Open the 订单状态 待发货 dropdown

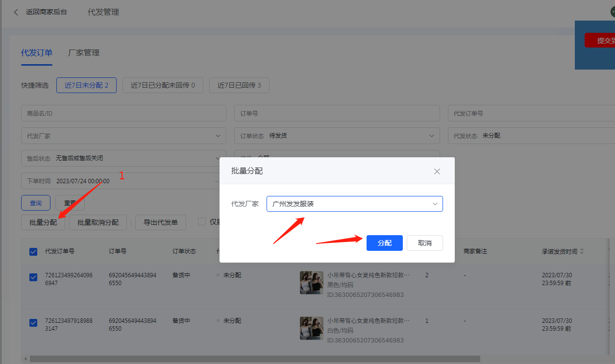click(337, 136)
